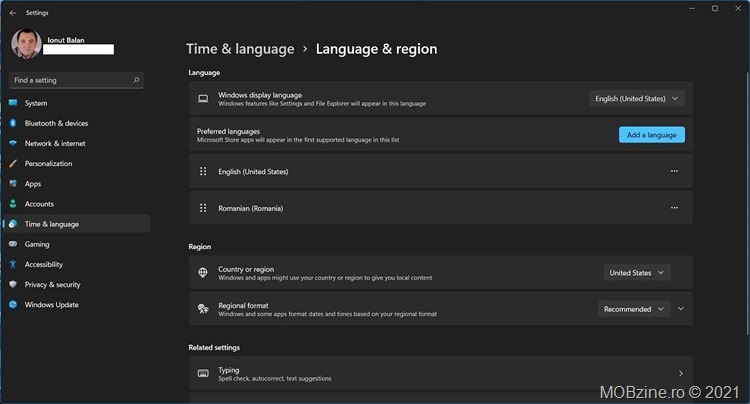Screen dimensions: 750x404
Task: Click the Regional format icon
Action: click(203, 309)
